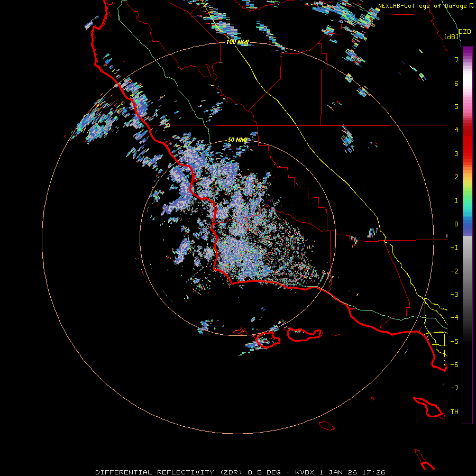
Task: Click the 100 NMI range ring label
Action: click(237, 42)
